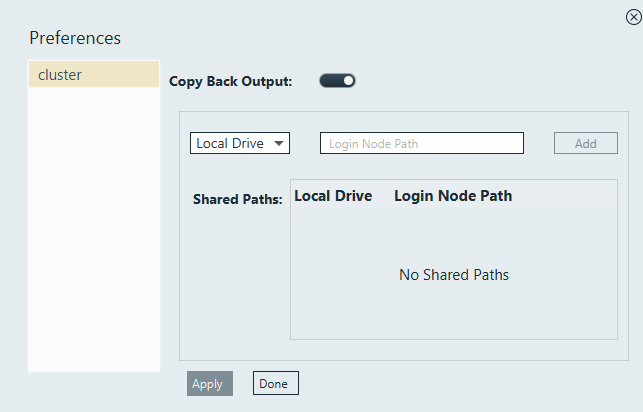Image resolution: width=643 pixels, height=412 pixels.
Task: Click the Local Drive text in the combo box
Action: (230, 143)
